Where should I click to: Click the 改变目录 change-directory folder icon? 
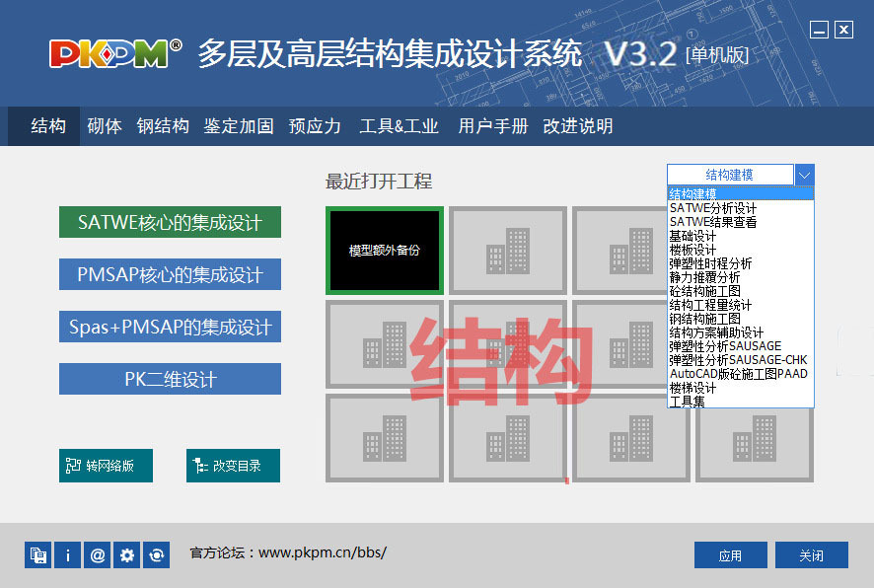click(197, 465)
